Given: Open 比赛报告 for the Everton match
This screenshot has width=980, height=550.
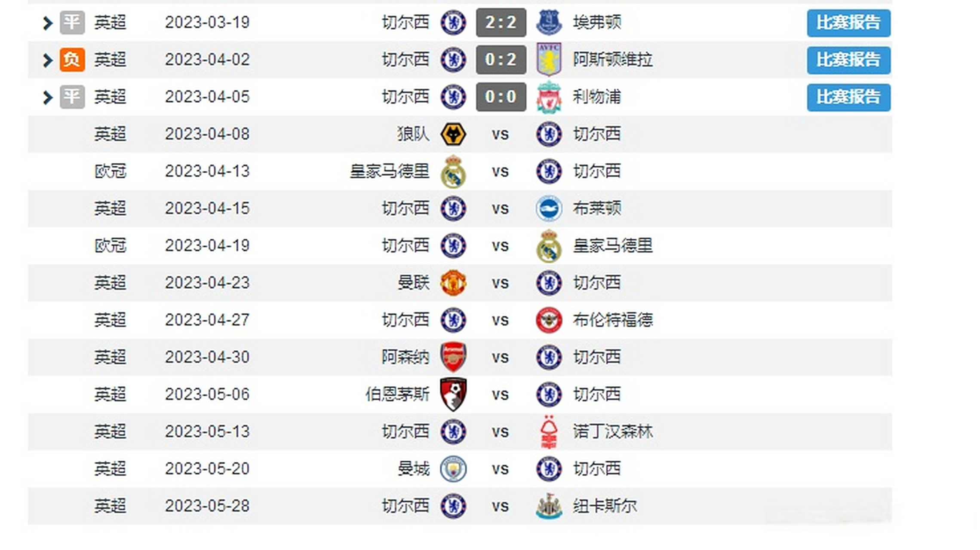Looking at the screenshot, I should pyautogui.click(x=848, y=23).
